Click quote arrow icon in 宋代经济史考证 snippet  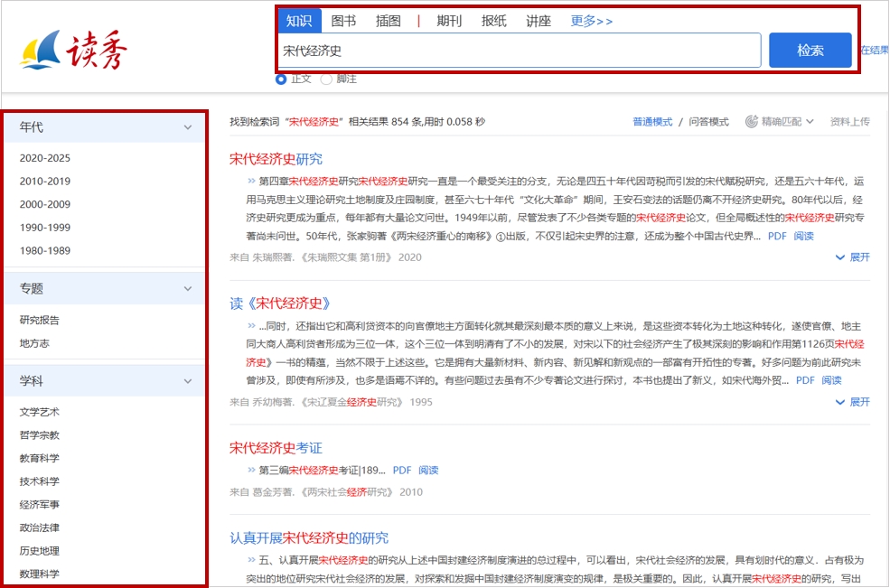pos(251,470)
